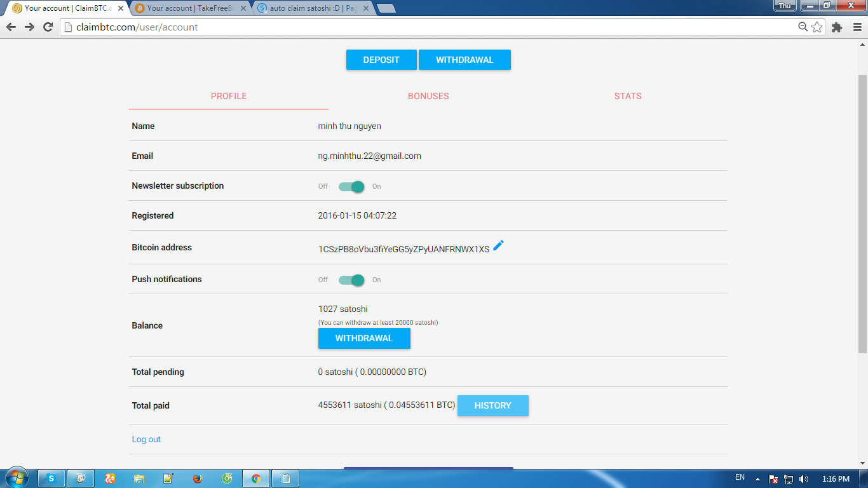This screenshot has width=868, height=488.
Task: Click the scrollbar up arrow
Action: point(862,44)
